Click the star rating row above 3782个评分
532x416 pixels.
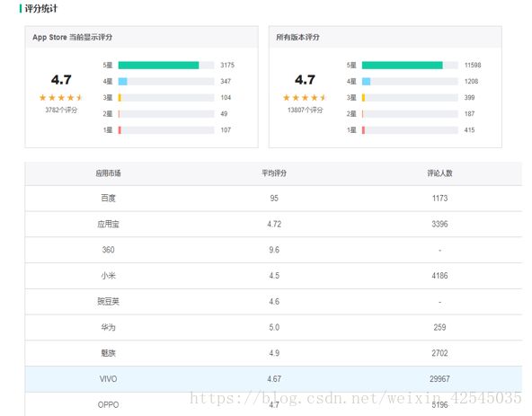pyautogui.click(x=61, y=98)
